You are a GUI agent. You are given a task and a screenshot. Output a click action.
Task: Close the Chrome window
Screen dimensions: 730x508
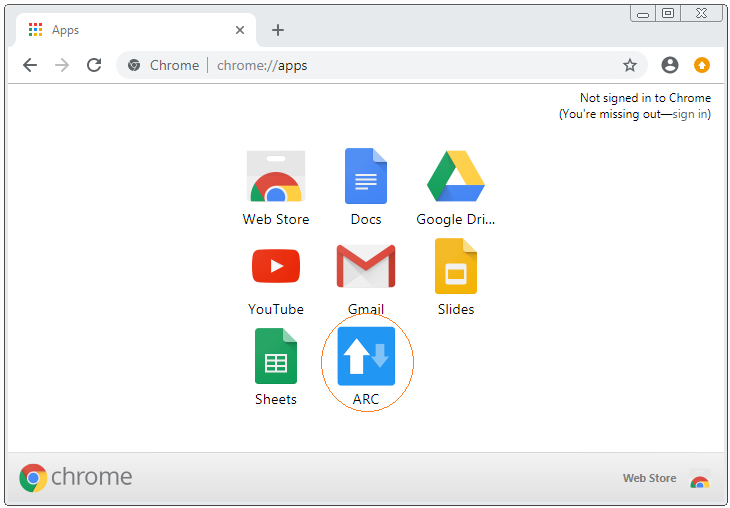702,14
